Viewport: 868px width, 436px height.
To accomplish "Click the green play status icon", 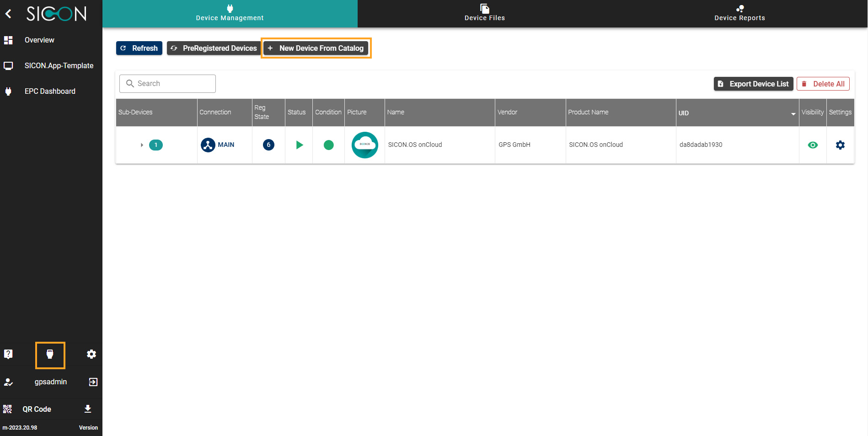I will [x=299, y=145].
